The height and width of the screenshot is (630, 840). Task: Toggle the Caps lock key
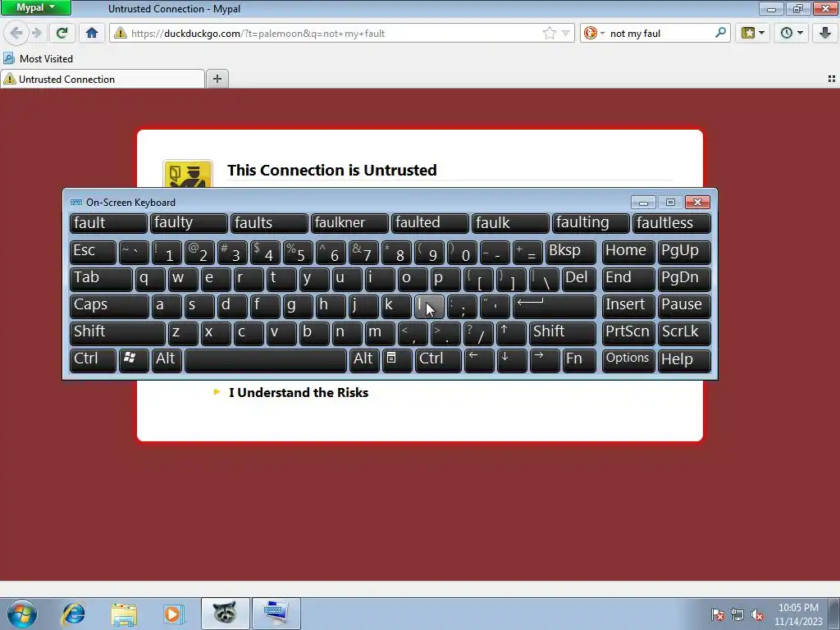pos(109,306)
